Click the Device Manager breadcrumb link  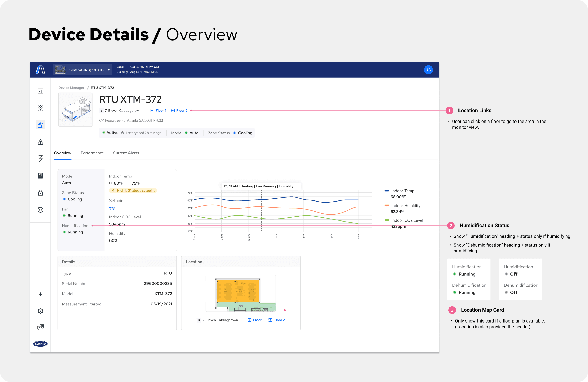click(71, 88)
